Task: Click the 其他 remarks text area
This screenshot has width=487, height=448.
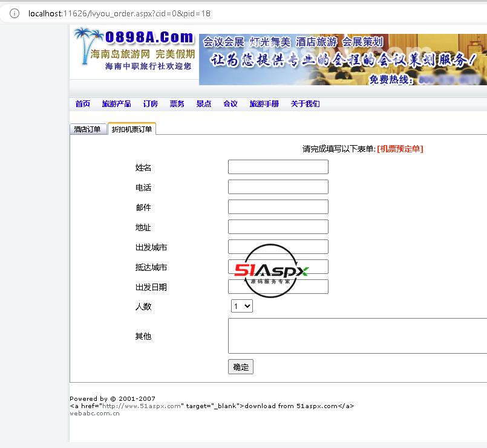Action: [x=358, y=336]
